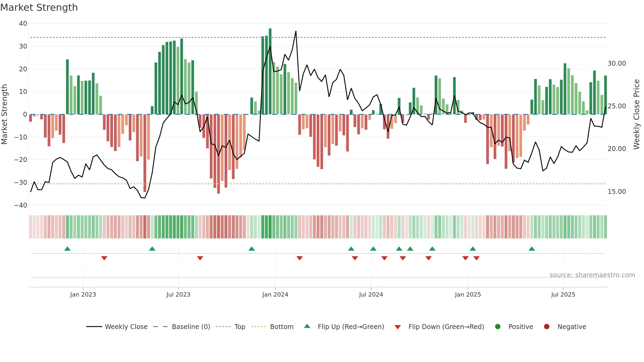Click the 40 Market Strength axis label
This screenshot has height=362, width=644.
[23, 24]
